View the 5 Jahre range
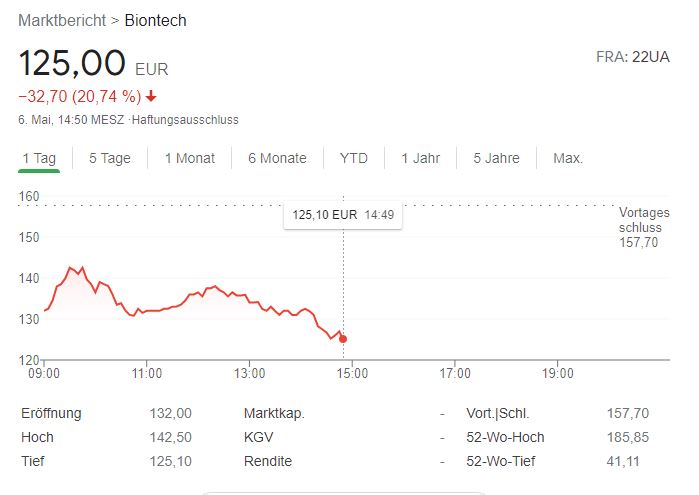This screenshot has height=495, width=699. click(497, 158)
